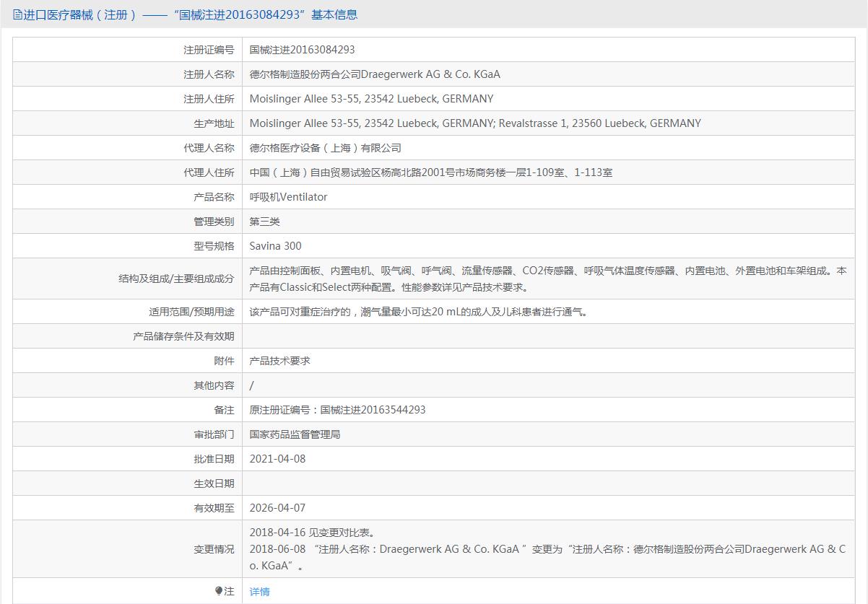Screen dimensions: 868x604
Task: Click the 结构及组成/主要组成成分 label
Action: coord(177,279)
